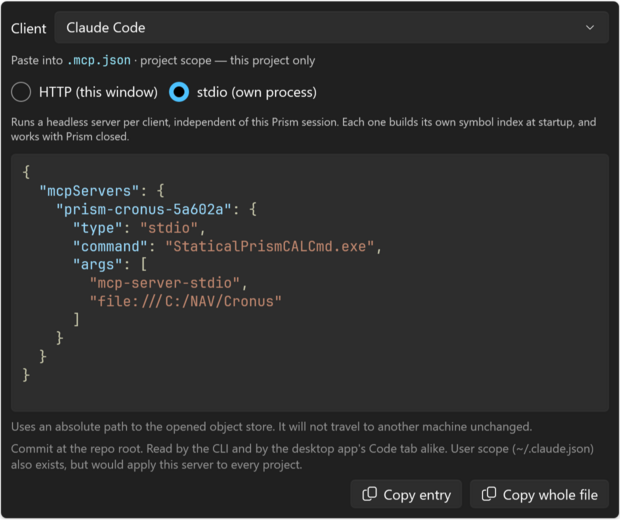Click the "StaticalPrismCALCmd.exe" command value
Screen dimensions: 620x520
coord(269,246)
